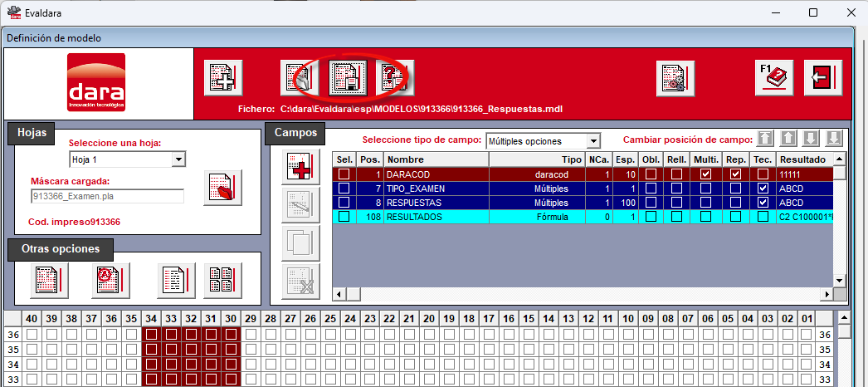Image resolution: width=868 pixels, height=387 pixels.
Task: Click the save model floppy disk icon
Action: [349, 77]
